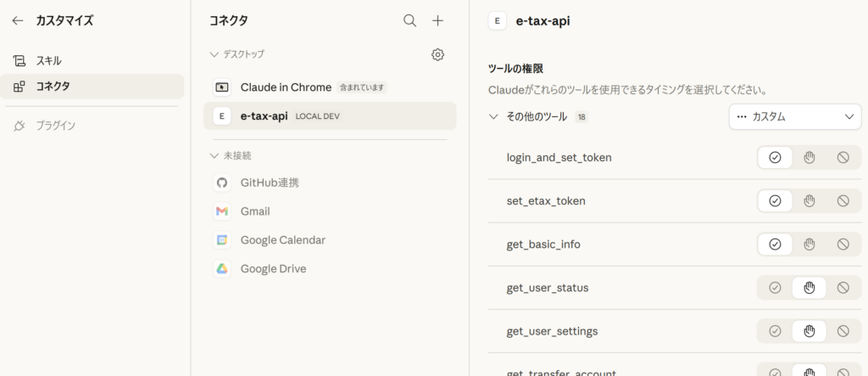Viewport: 868px width, 376px height.
Task: Select the Google Calendar connector icon
Action: pyautogui.click(x=222, y=240)
